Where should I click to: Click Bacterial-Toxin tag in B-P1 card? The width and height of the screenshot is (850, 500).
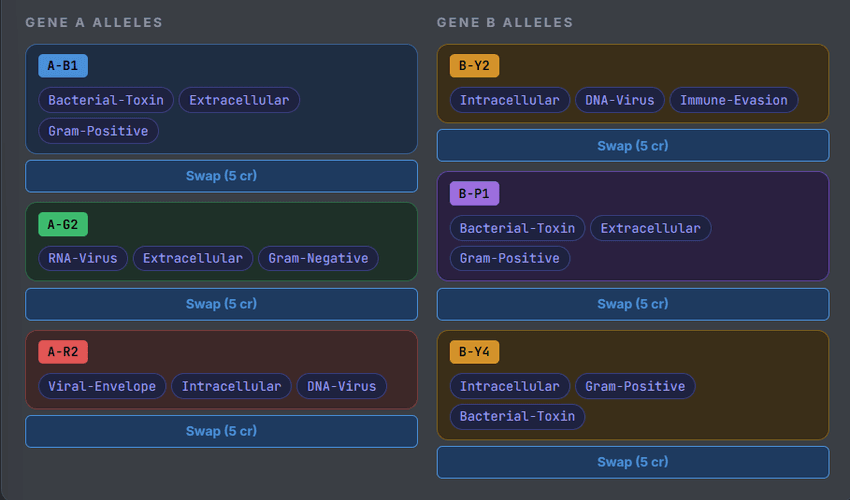pos(517,228)
